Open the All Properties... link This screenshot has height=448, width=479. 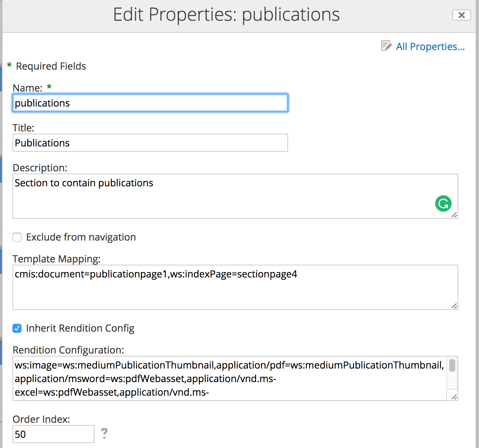tap(430, 47)
